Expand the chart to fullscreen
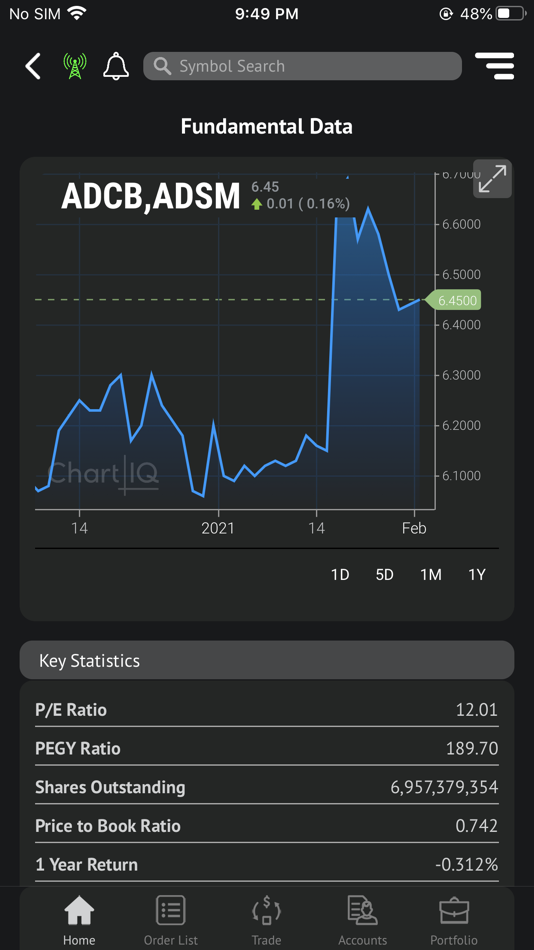 click(x=492, y=179)
